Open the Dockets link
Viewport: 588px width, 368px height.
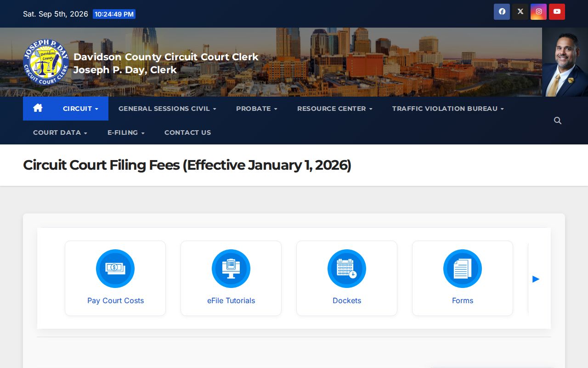(347, 300)
